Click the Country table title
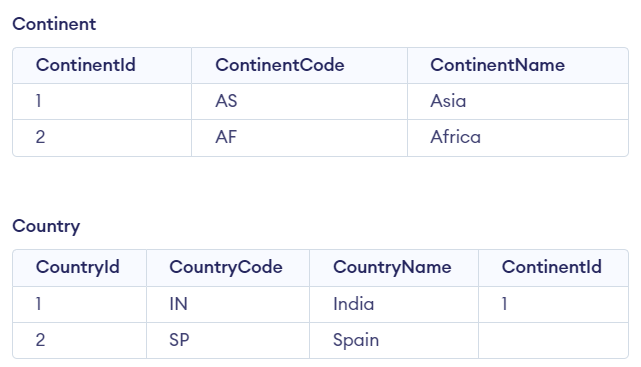 point(46,226)
